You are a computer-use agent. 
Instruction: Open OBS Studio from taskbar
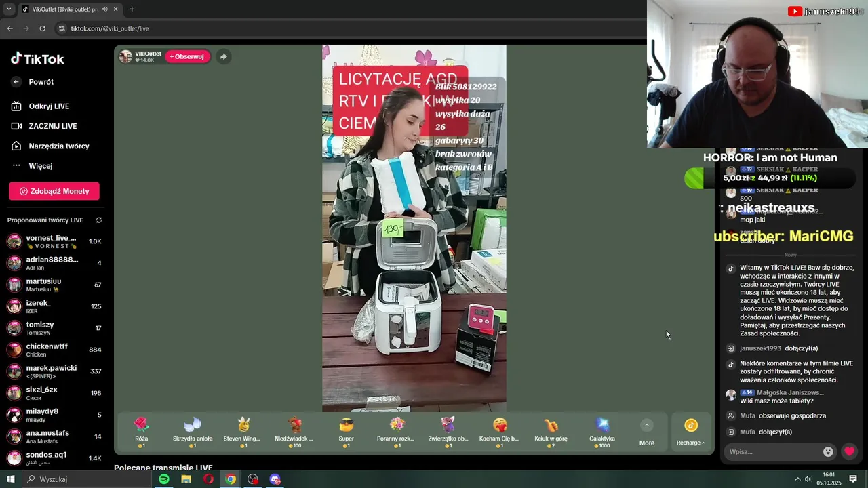(253, 479)
